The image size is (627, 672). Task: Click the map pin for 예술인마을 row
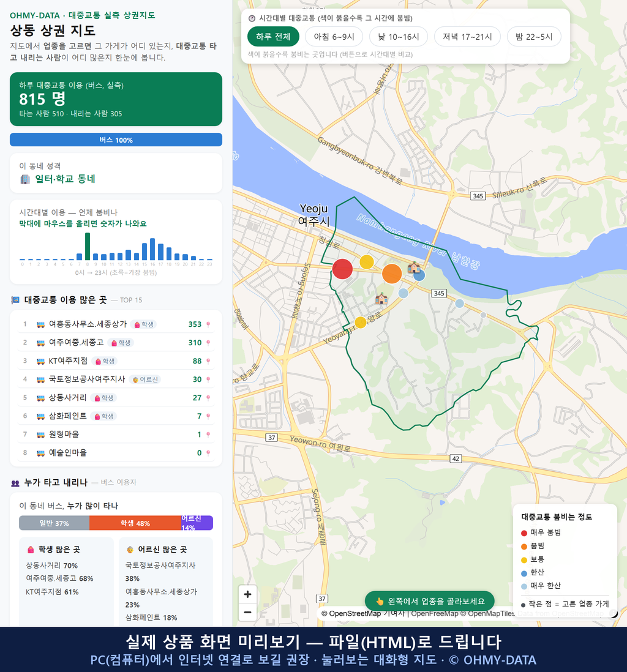pyautogui.click(x=208, y=453)
